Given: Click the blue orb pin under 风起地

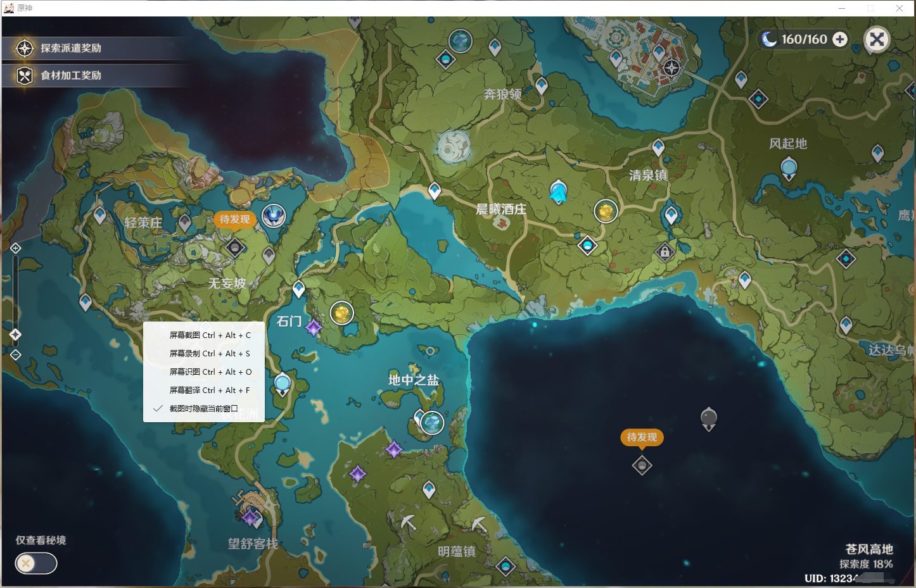Looking at the screenshot, I should coord(789,169).
